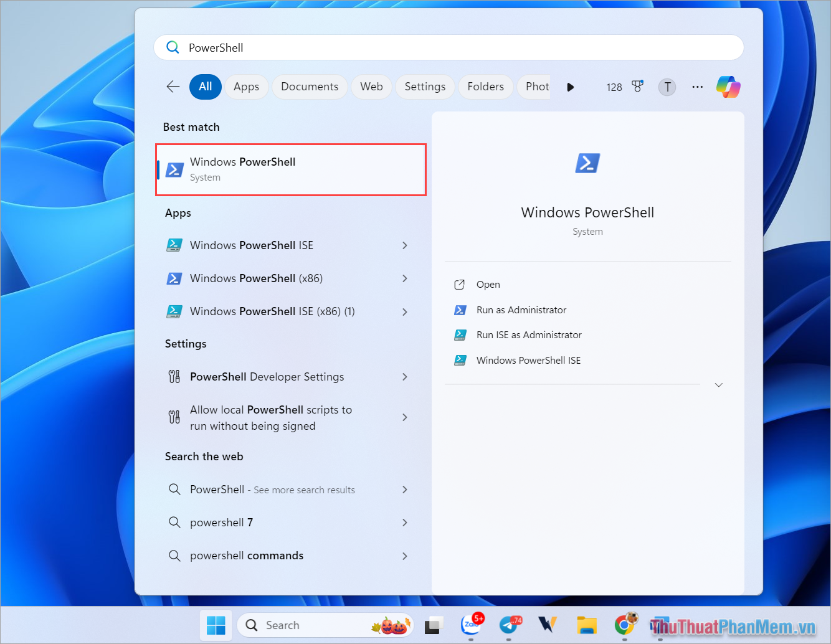This screenshot has width=831, height=644.
Task: Click the PowerShell ISE (x86) (1) icon
Action: coord(174,311)
